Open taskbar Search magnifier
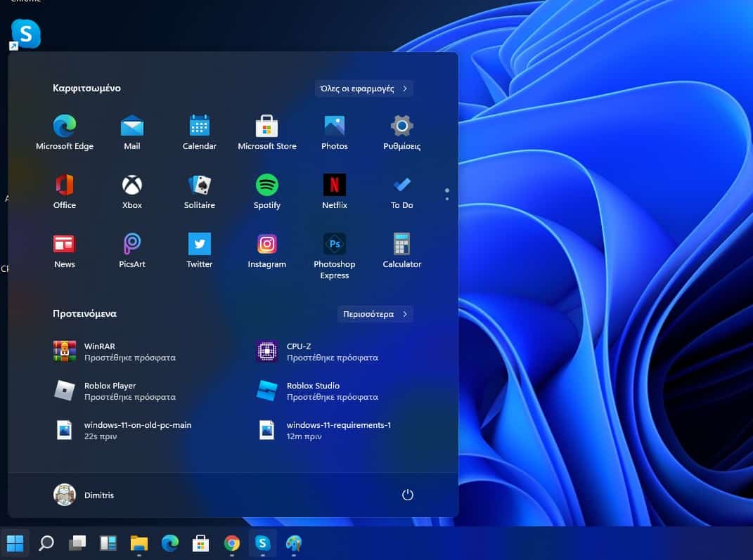This screenshot has width=753, height=560. [x=46, y=543]
